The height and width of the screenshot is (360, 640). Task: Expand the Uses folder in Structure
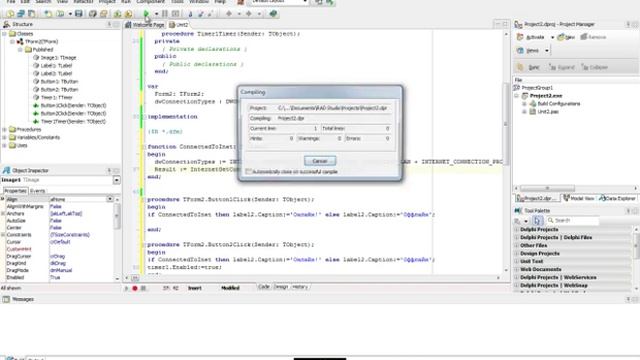[x=4, y=145]
